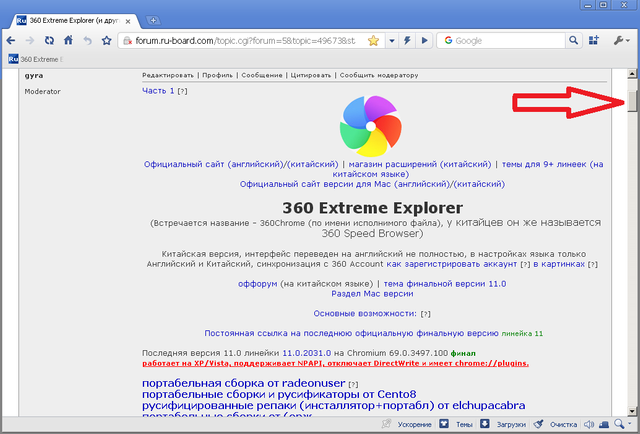The height and width of the screenshot is (434, 640).
Task: Bookmark page with yellow star in address bar
Action: [x=373, y=40]
